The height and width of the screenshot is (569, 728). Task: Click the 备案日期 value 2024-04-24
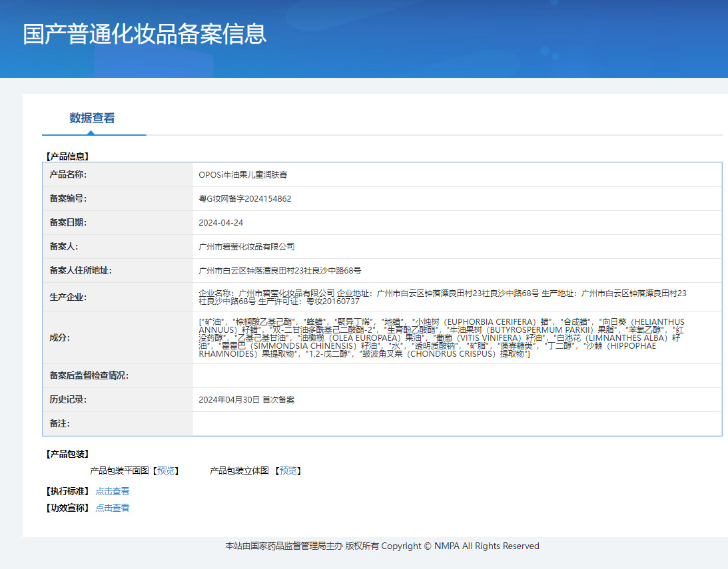tap(221, 222)
